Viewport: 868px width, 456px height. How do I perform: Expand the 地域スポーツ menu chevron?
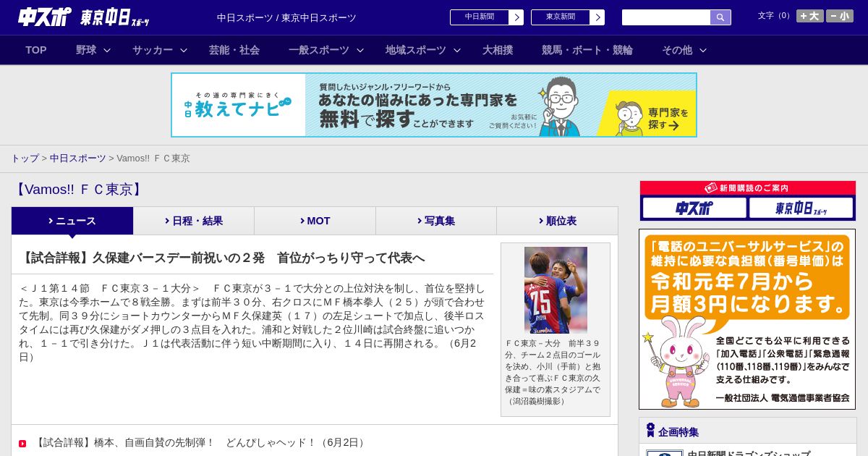point(456,51)
